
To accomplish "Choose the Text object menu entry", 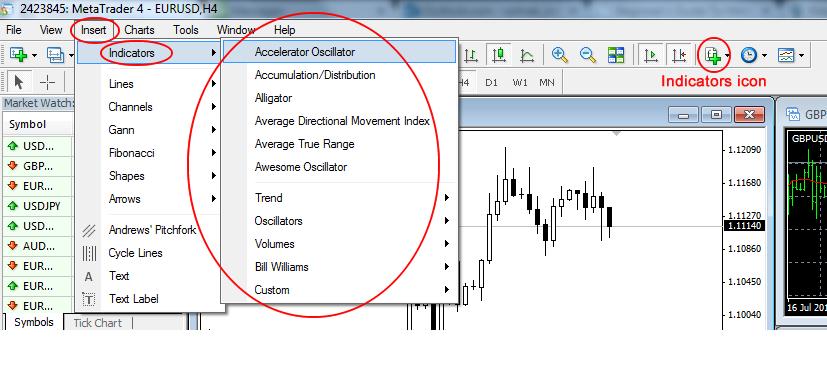I will click(149, 276).
